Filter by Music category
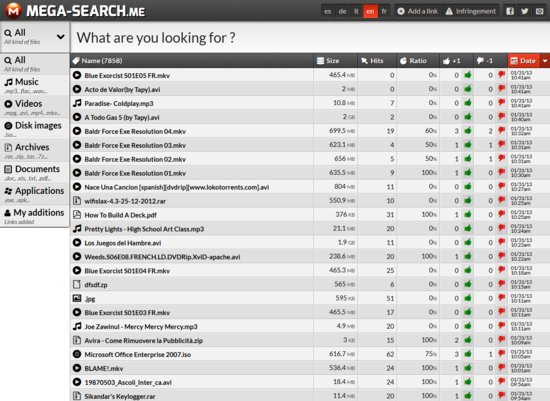Viewport: 550px width, 401px height. click(x=34, y=85)
